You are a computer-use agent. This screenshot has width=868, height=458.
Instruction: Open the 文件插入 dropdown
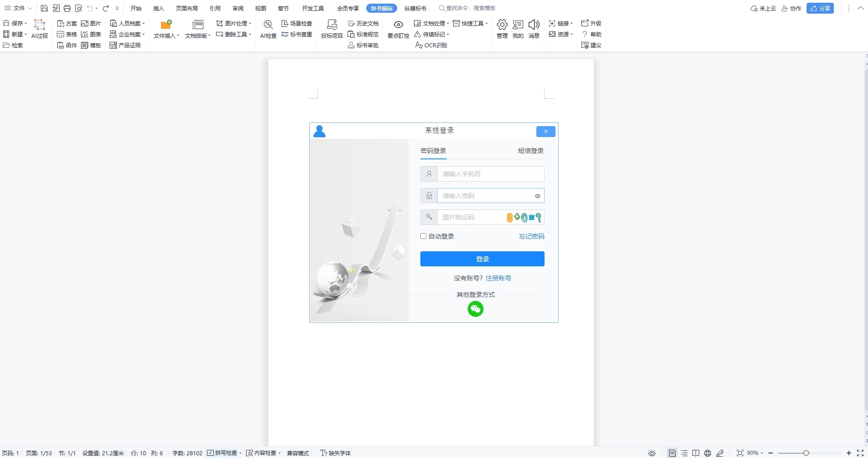pyautogui.click(x=166, y=36)
